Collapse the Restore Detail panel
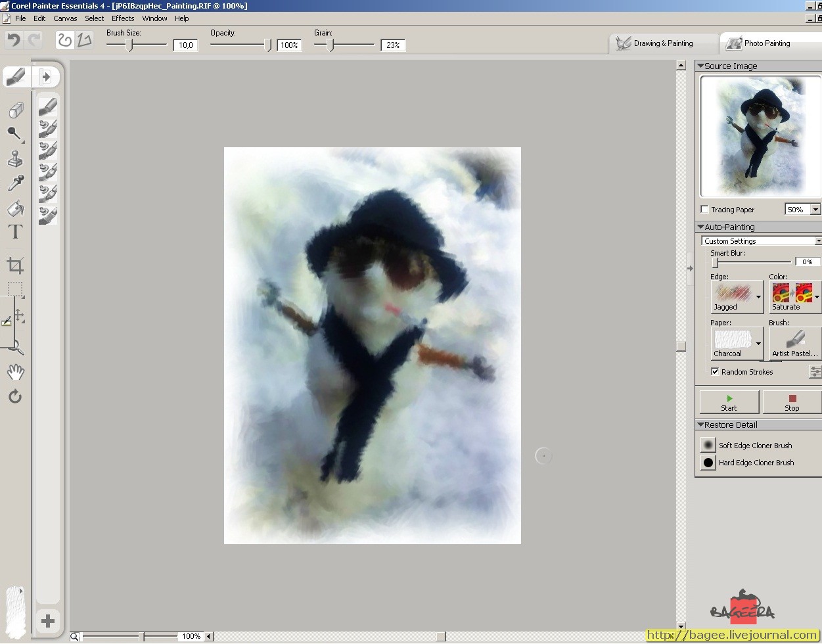The image size is (822, 644). (700, 425)
